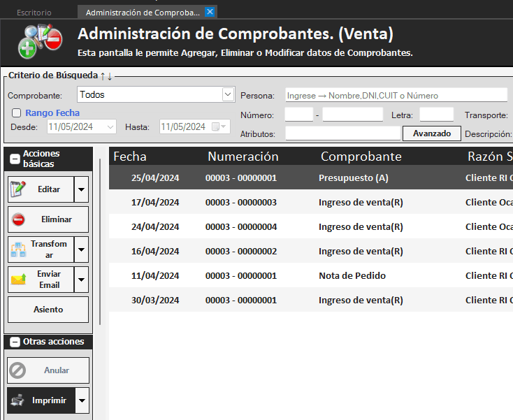Click the Editar pencil notepad icon
This screenshot has width=513, height=420.
pos(18,189)
